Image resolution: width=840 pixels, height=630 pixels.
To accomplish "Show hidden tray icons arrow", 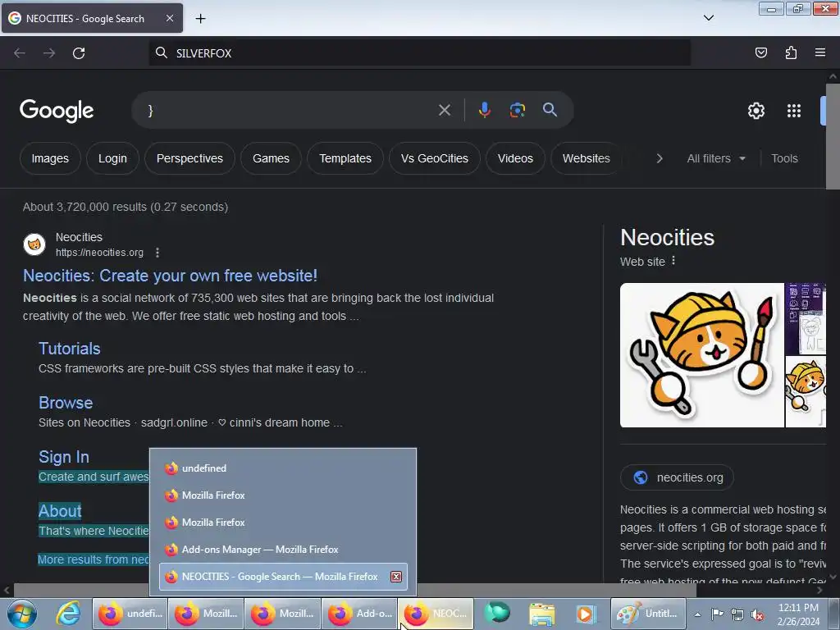I will click(697, 614).
